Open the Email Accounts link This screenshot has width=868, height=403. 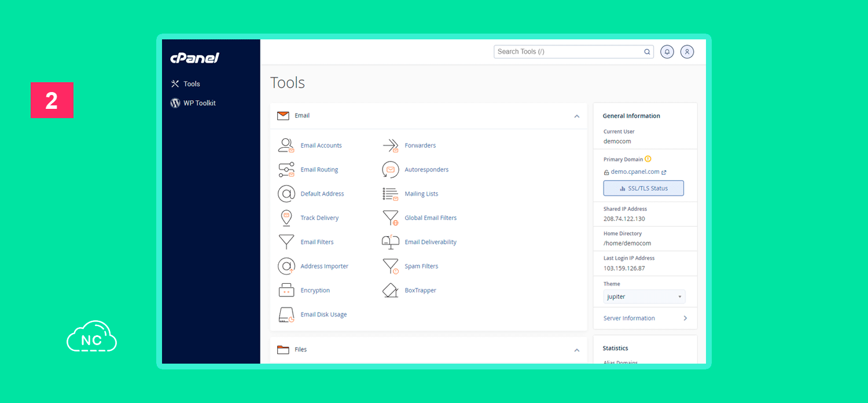[x=321, y=145]
